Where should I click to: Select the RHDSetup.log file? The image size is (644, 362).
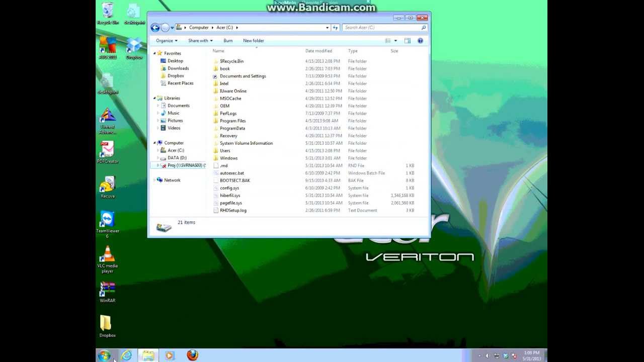pos(233,210)
